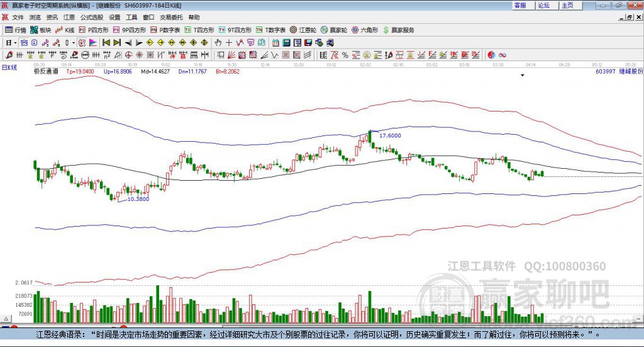This screenshot has width=644, height=347.
Task: Click the 日K线 label
Action: (x=9, y=67)
